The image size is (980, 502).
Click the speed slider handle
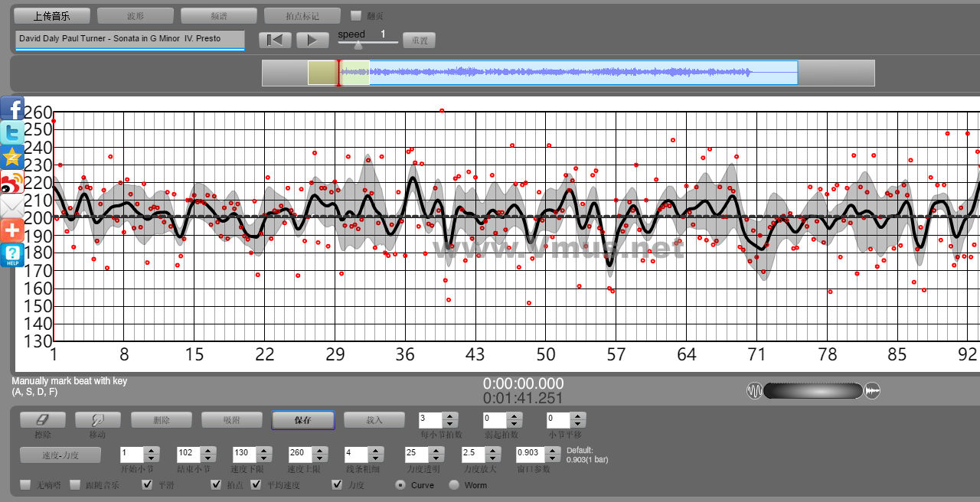click(358, 45)
